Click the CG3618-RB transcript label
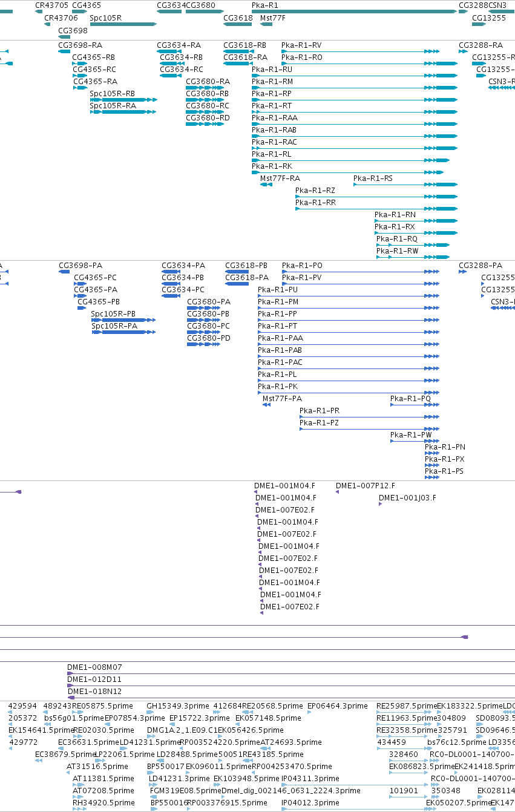Image resolution: width=515 pixels, height=812 pixels. click(245, 45)
